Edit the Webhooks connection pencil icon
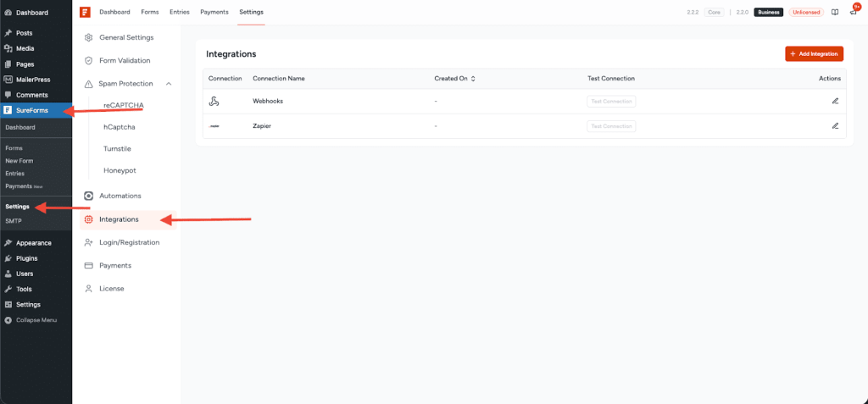 coord(835,101)
